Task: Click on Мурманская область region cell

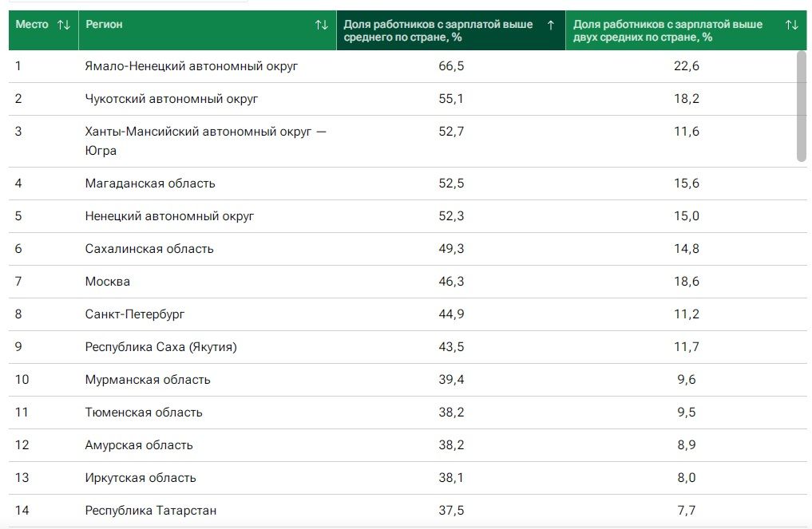Action: point(148,380)
